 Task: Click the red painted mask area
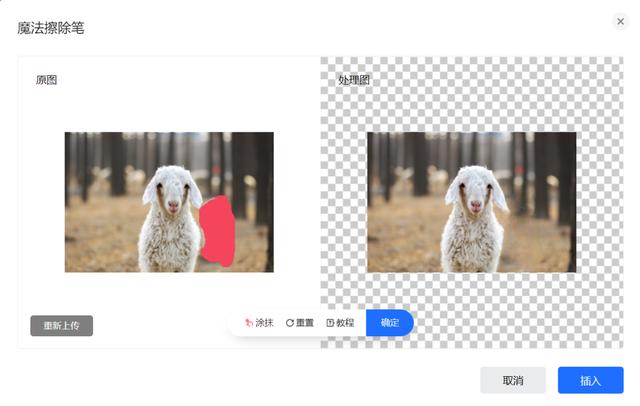coord(218,231)
